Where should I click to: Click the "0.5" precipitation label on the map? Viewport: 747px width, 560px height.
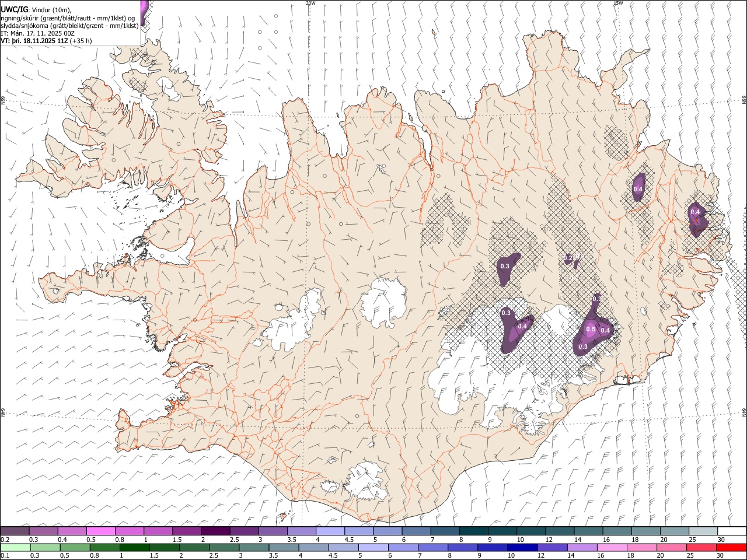(591, 330)
